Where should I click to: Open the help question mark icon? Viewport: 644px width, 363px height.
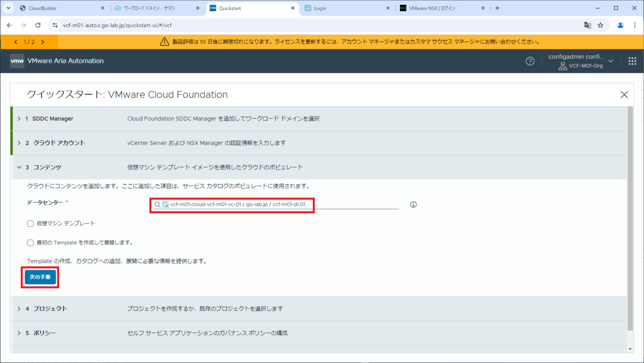coord(530,61)
